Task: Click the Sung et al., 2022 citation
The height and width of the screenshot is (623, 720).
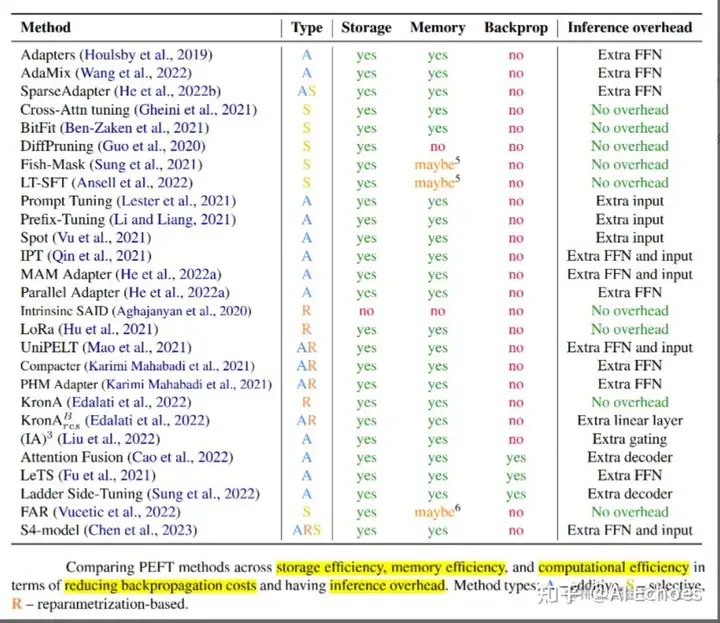Action: (203, 494)
